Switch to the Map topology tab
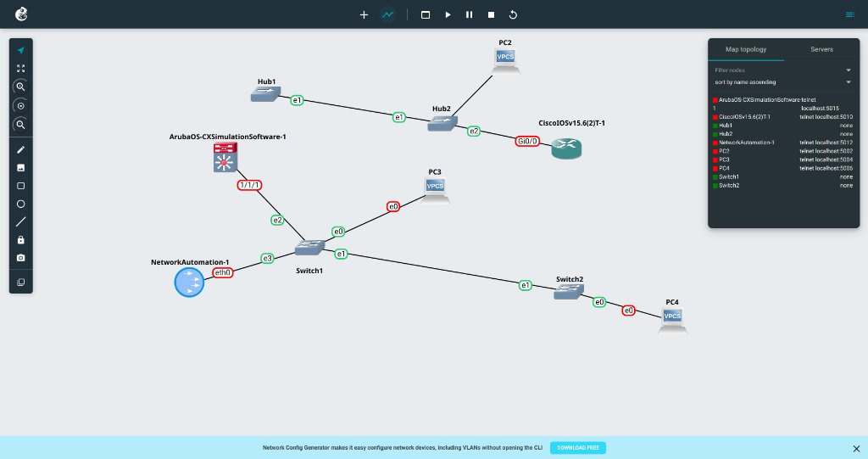This screenshot has width=868, height=459. point(746,49)
